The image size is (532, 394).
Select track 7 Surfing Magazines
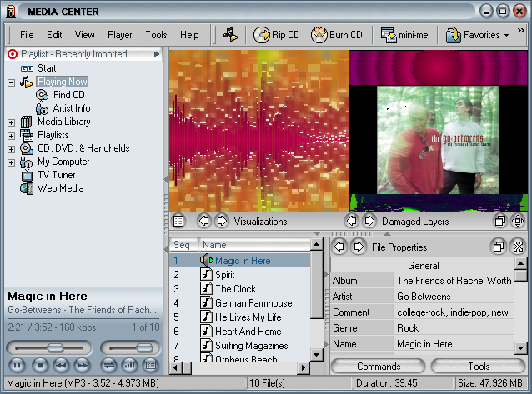[x=239, y=346]
